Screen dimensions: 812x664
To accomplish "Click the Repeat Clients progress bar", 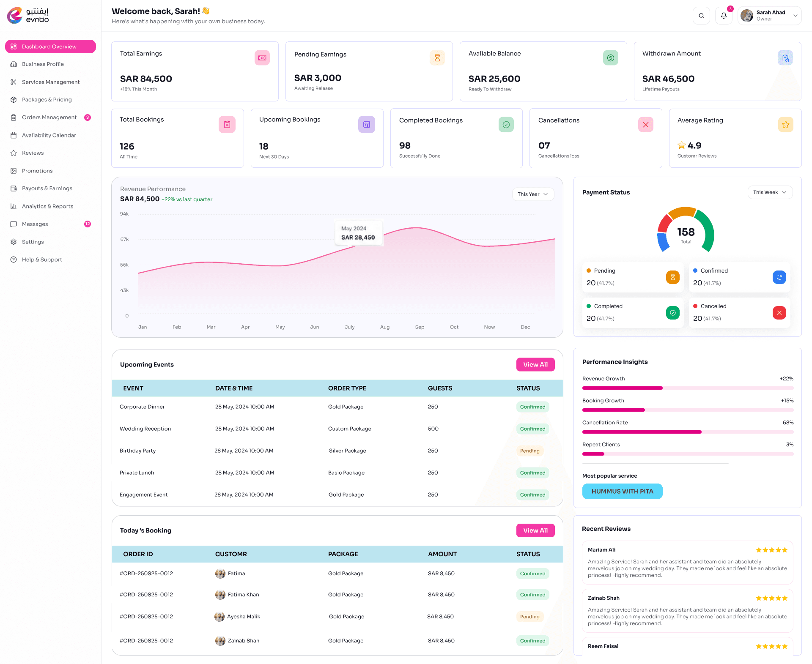I will 688,454.
